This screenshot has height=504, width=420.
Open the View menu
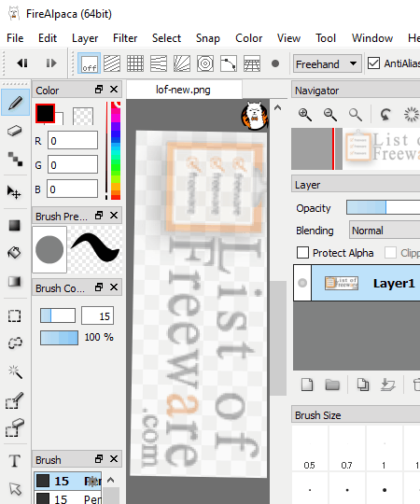tap(288, 38)
